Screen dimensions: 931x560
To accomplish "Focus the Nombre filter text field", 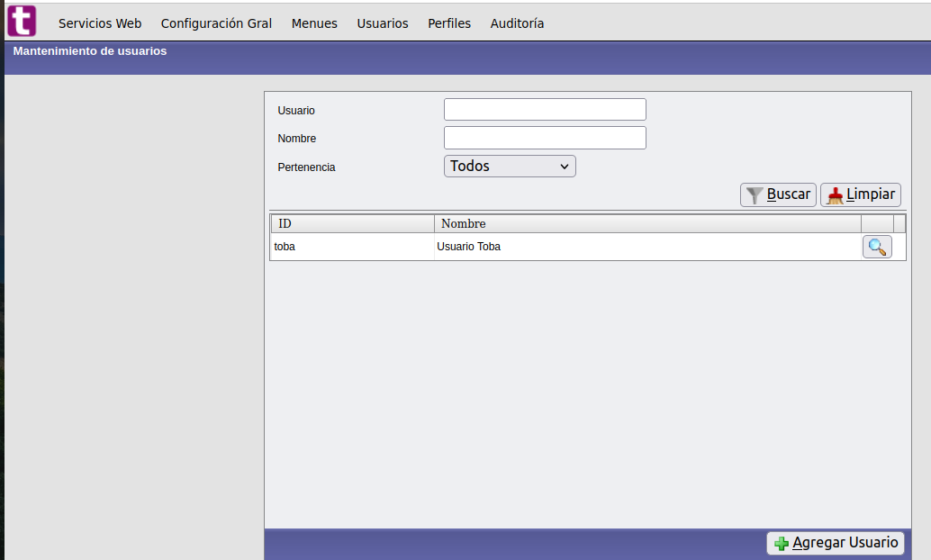I will tap(545, 138).
